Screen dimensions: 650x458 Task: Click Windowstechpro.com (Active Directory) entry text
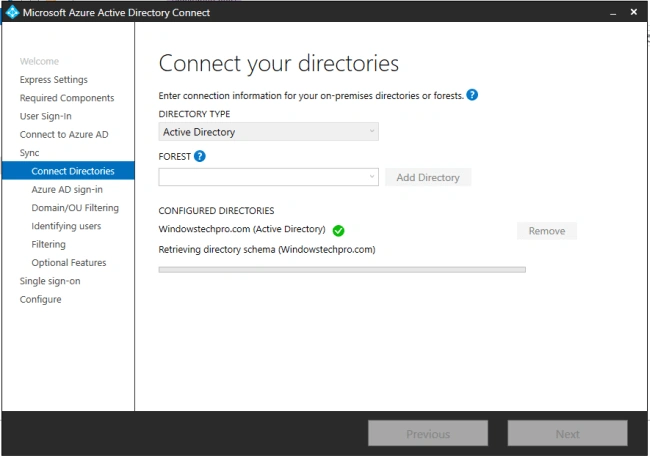click(x=242, y=229)
